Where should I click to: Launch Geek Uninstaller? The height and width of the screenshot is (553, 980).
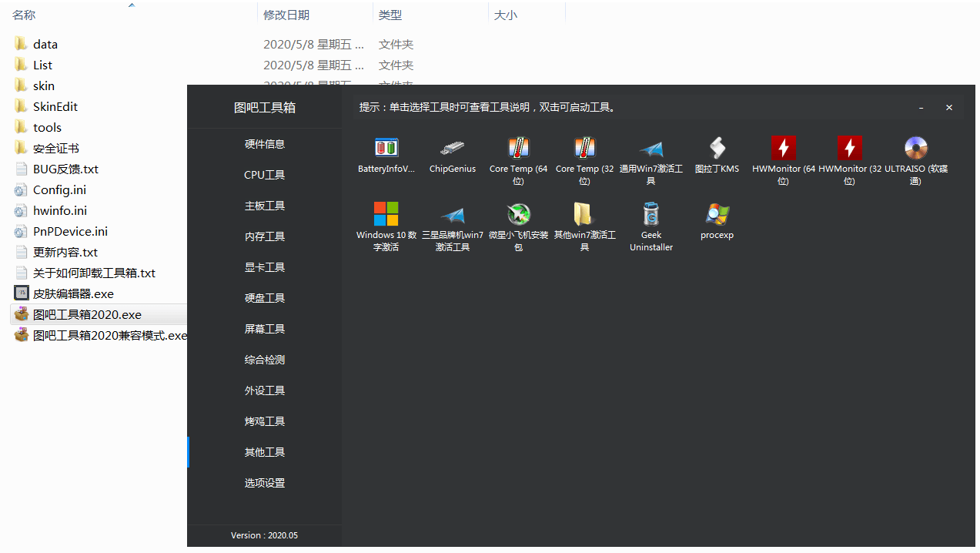(x=651, y=223)
